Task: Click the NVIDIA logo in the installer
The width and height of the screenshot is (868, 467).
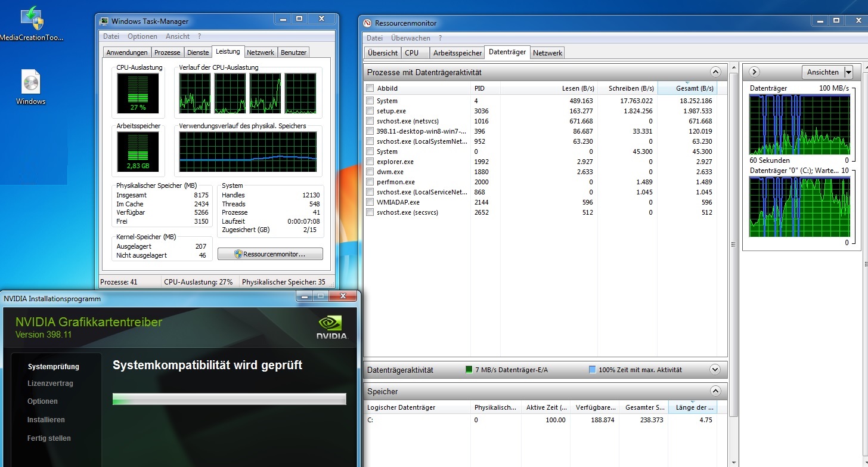Action: pyautogui.click(x=332, y=327)
